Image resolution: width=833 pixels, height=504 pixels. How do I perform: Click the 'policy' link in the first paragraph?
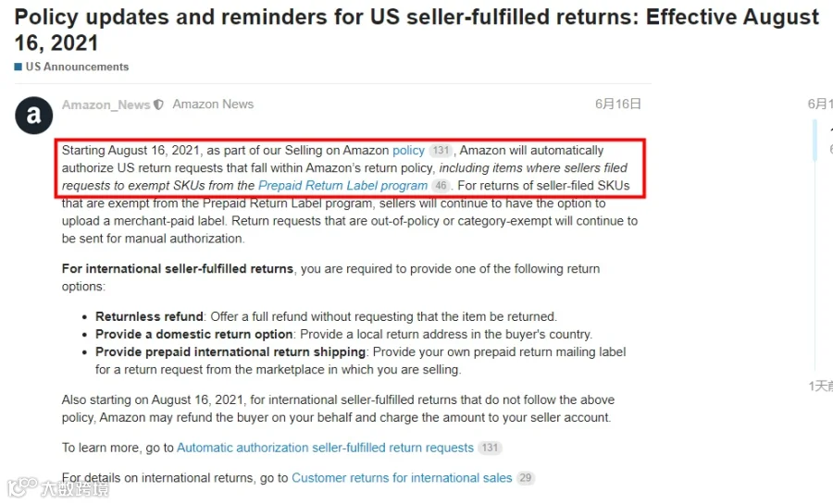(x=408, y=151)
